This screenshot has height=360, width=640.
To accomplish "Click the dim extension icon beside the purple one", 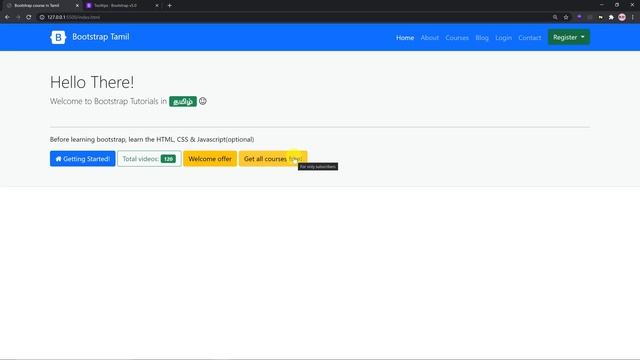I will tap(590, 17).
